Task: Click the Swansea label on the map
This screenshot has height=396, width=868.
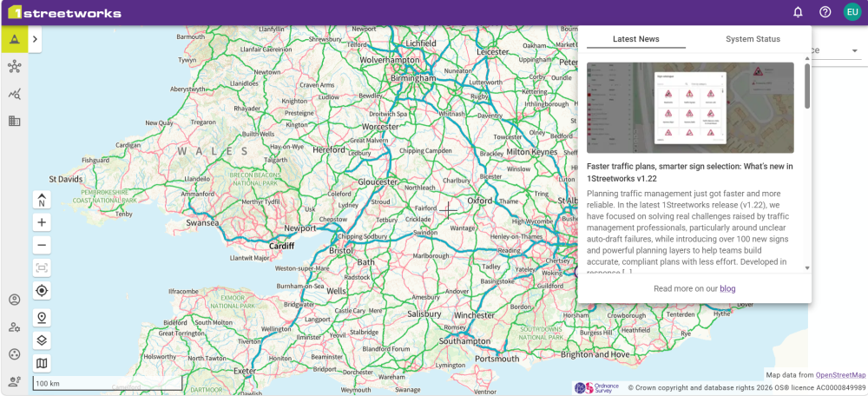Action: pos(202,222)
